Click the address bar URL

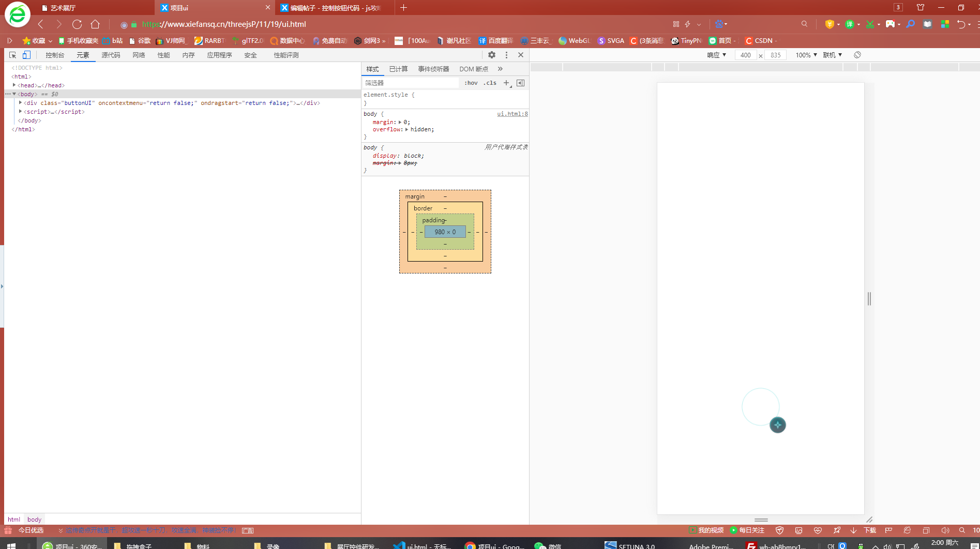tap(224, 24)
